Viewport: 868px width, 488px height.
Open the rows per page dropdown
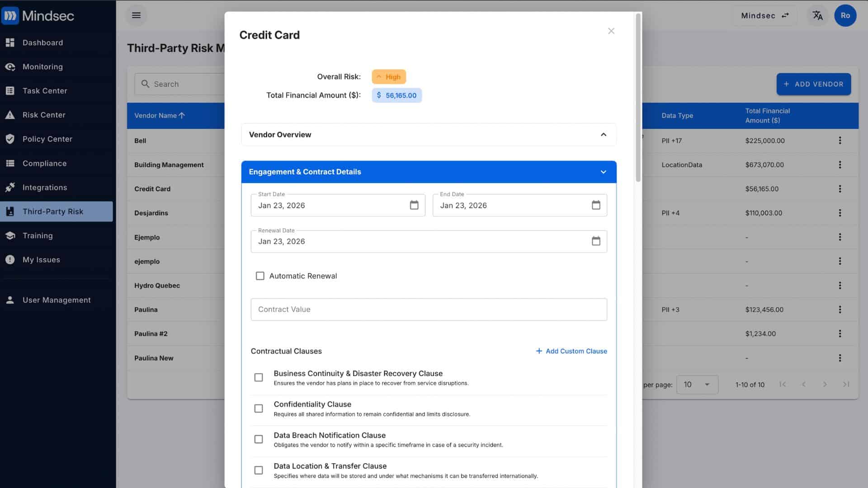coord(697,385)
